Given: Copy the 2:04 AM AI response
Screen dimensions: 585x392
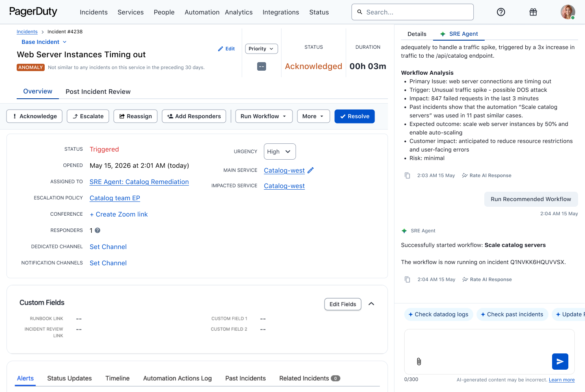Looking at the screenshot, I should pyautogui.click(x=407, y=279).
